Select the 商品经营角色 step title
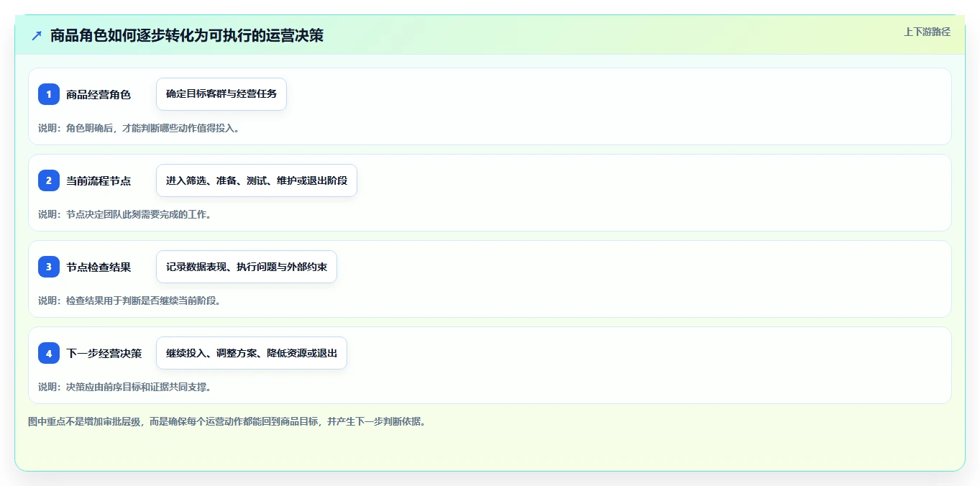Screen dimensions: 980x486 pos(99,94)
